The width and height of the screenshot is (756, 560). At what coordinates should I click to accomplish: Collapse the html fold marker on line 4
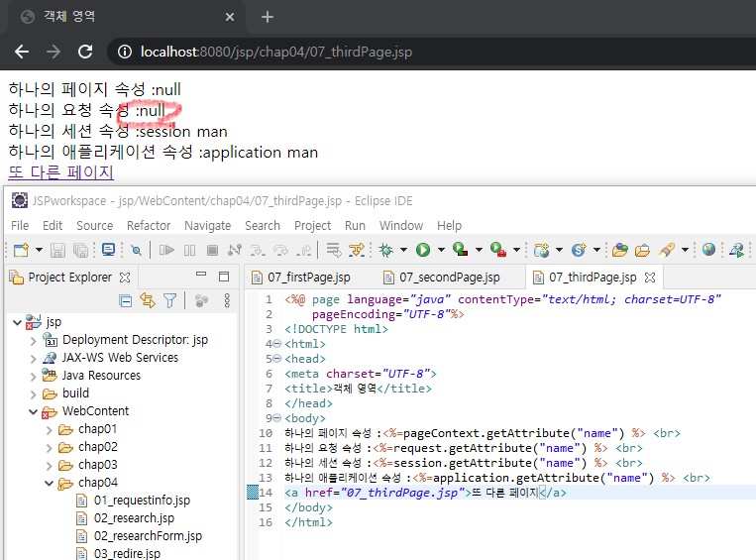point(276,344)
